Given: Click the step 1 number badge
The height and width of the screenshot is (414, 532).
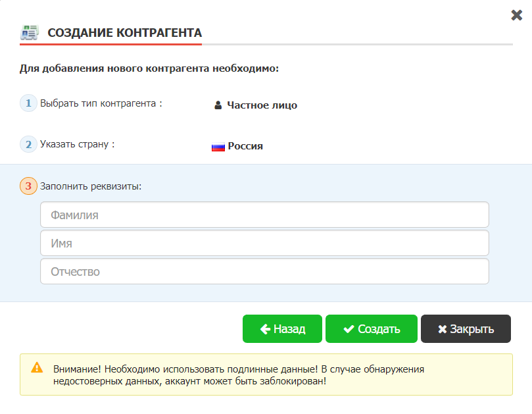Looking at the screenshot, I should 28,103.
